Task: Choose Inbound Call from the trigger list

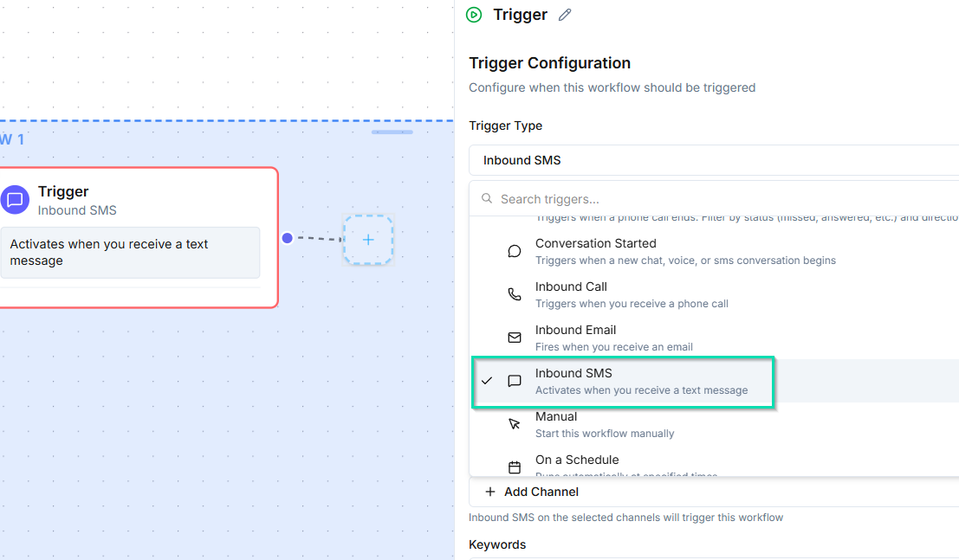Action: point(714,294)
